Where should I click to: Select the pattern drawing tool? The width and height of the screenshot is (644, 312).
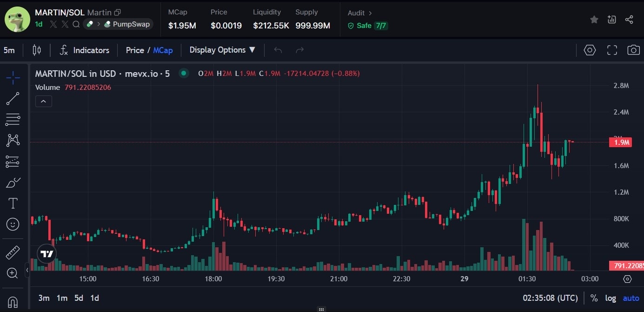coord(13,140)
